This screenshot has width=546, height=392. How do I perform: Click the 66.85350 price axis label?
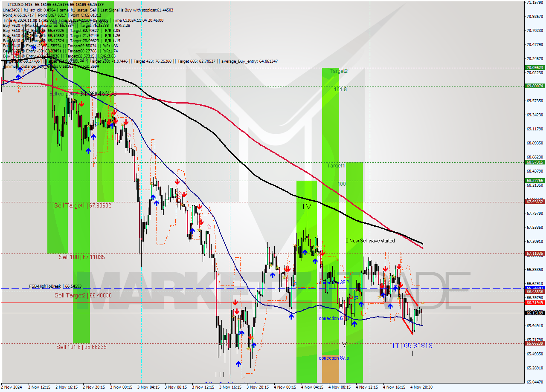(535, 269)
